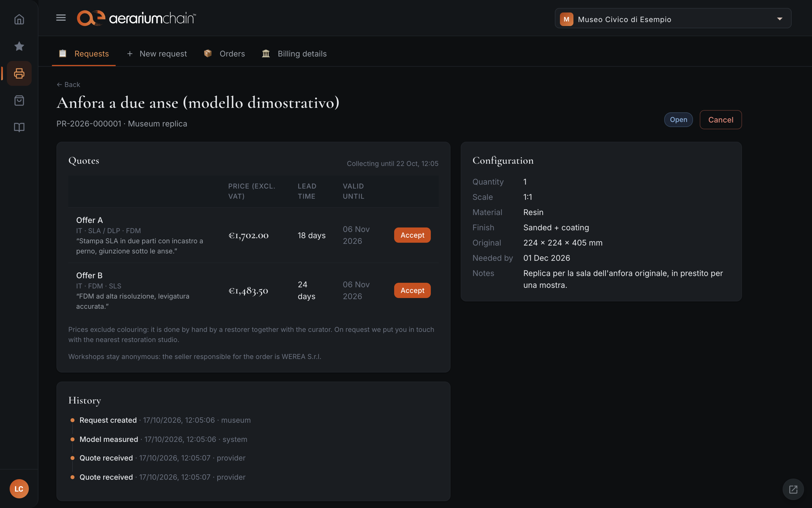Click the Resin material value
This screenshot has width=812, height=508.
[x=533, y=212]
